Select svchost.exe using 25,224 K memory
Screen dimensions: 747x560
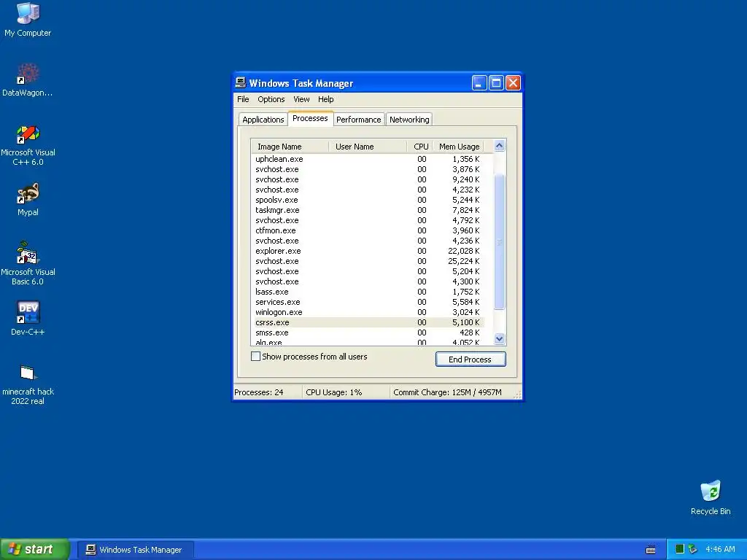[x=368, y=261]
